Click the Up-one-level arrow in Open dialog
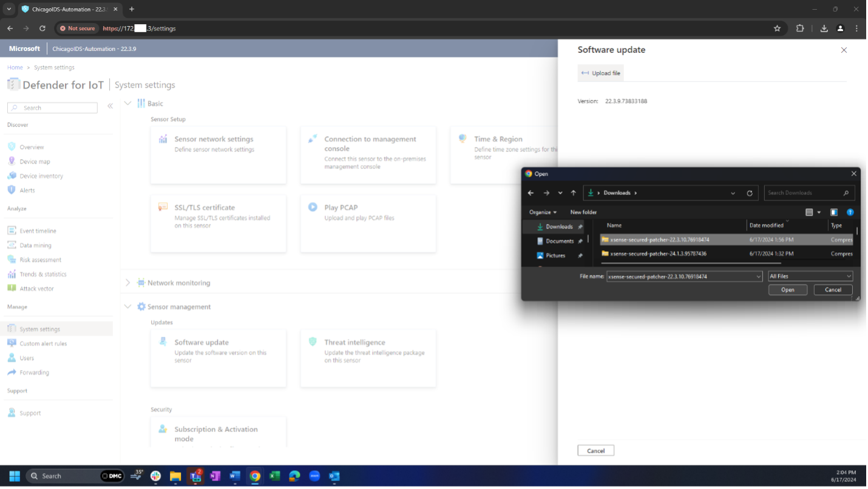Screen dimensions: 868x489 click(x=574, y=193)
